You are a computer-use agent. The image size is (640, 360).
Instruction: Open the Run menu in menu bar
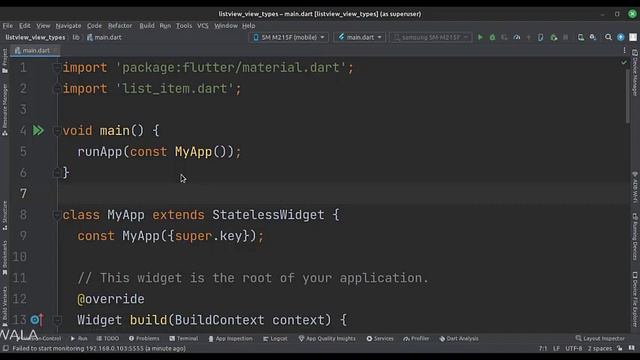[x=165, y=25]
